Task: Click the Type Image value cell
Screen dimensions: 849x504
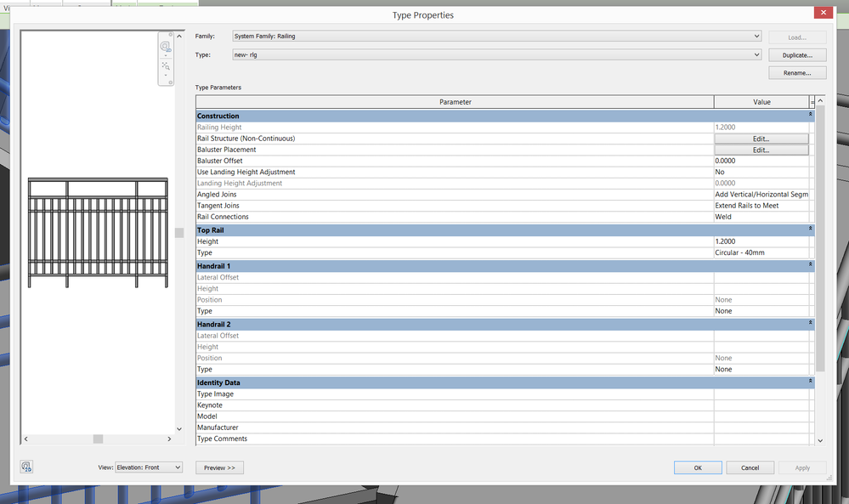Action: 761,394
